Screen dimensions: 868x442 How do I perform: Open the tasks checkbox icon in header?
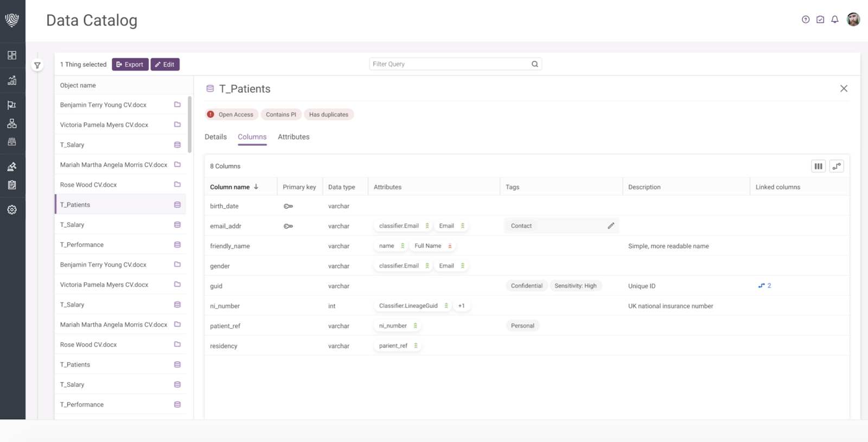(x=820, y=20)
